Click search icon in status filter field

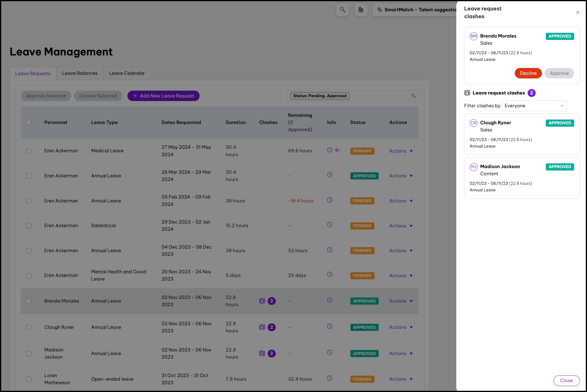[413, 96]
